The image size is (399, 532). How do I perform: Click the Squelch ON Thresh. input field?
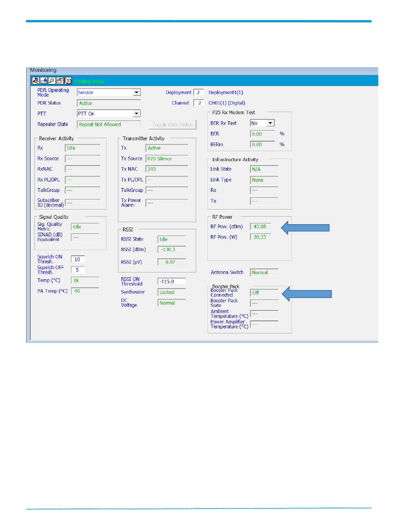click(x=78, y=259)
